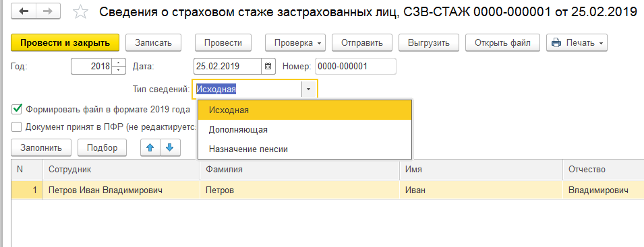Select the Имя cell 'Иван'
This screenshot has width=644, height=247.
(481, 190)
